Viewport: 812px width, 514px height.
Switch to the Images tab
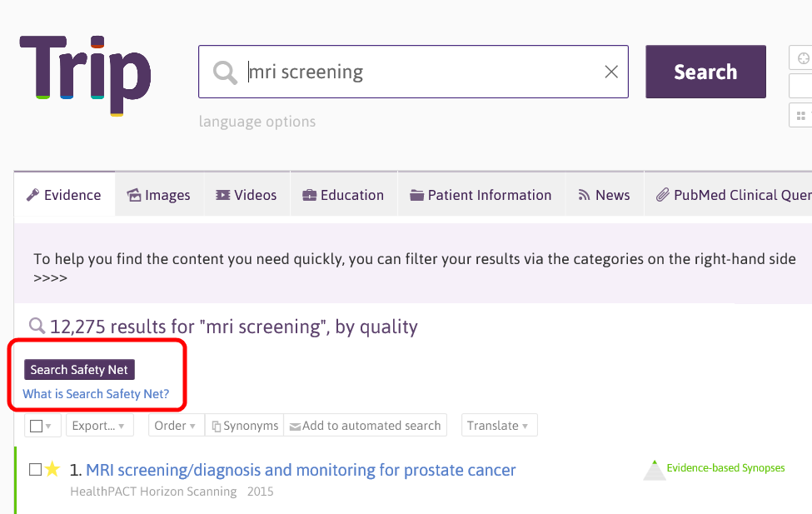coord(158,195)
